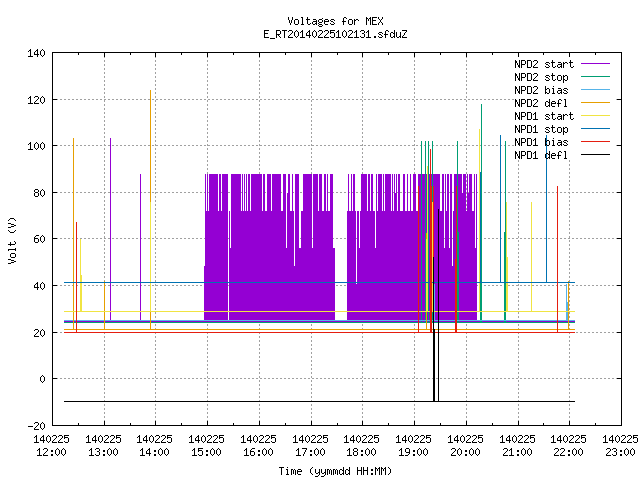Pick the black line sample for NPD1 defl
Viewport: 640px width, 480px height.
coord(595,155)
